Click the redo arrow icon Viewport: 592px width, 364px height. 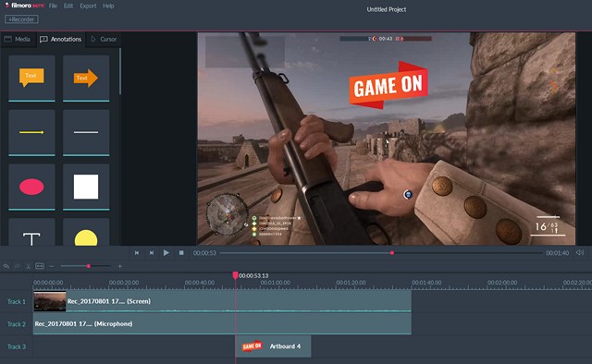[17, 266]
